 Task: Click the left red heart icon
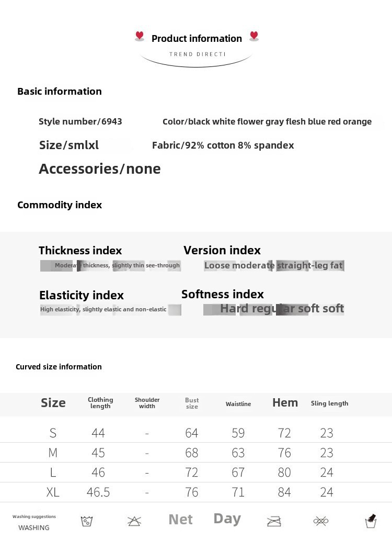139,36
